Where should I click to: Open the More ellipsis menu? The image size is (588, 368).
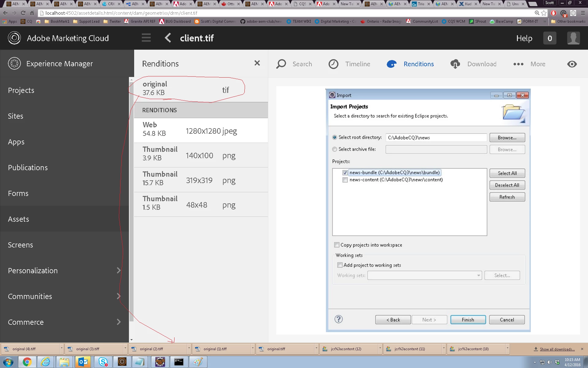click(518, 64)
